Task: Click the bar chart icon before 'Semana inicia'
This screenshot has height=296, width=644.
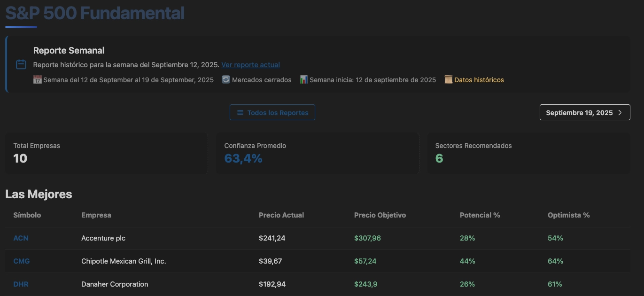Action: [304, 80]
